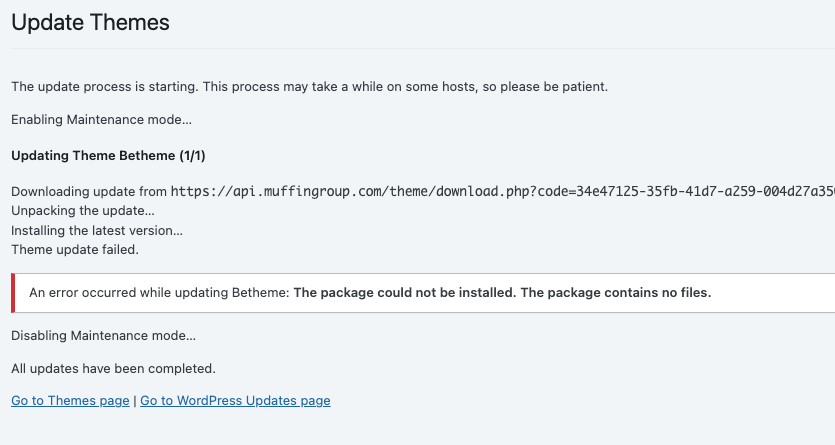Viewport: 835px width, 445px height.
Task: Click the 'Downloading update from' label
Action: pos(88,192)
